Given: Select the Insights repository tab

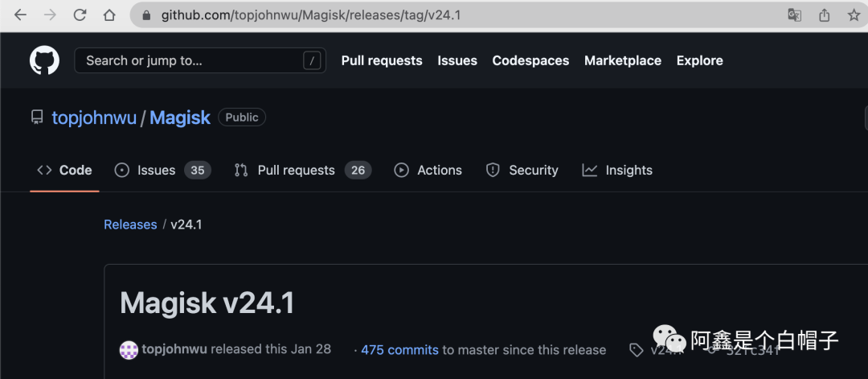Looking at the screenshot, I should click(x=617, y=170).
